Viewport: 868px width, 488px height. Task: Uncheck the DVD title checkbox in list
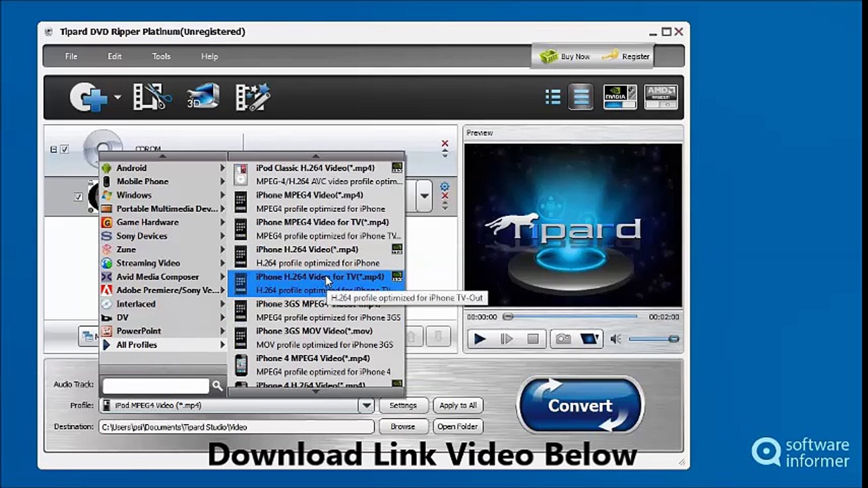coord(77,197)
